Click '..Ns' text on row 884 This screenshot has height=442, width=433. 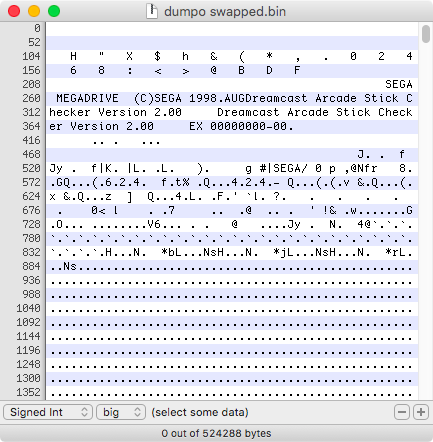[63, 266]
